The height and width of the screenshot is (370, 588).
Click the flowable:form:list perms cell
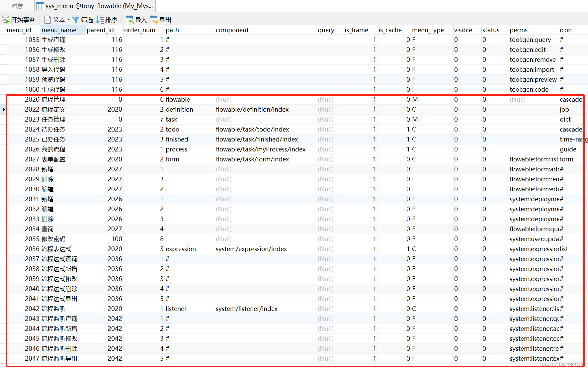click(534, 159)
